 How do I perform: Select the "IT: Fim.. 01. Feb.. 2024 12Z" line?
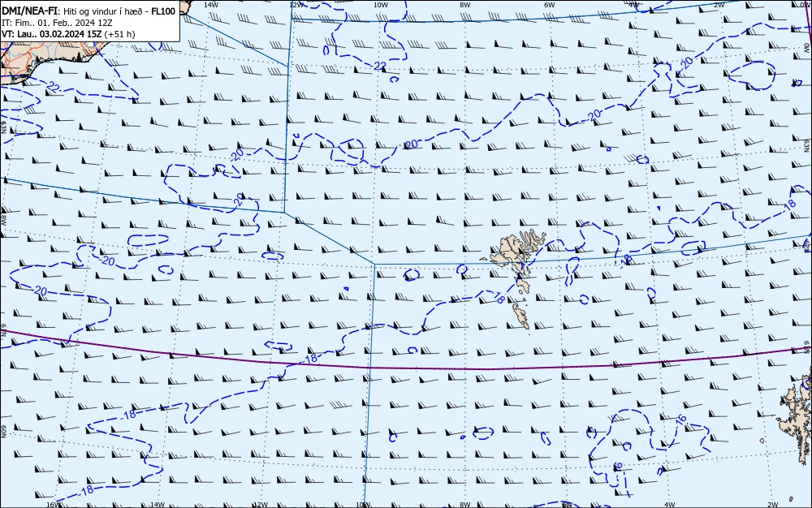[x=57, y=23]
